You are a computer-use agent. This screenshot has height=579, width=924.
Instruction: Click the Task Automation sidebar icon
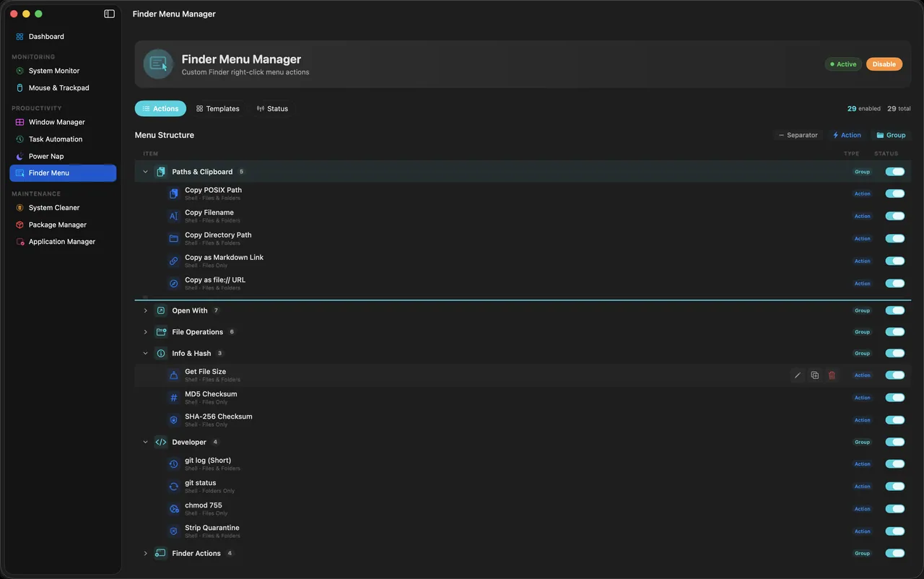pos(19,139)
